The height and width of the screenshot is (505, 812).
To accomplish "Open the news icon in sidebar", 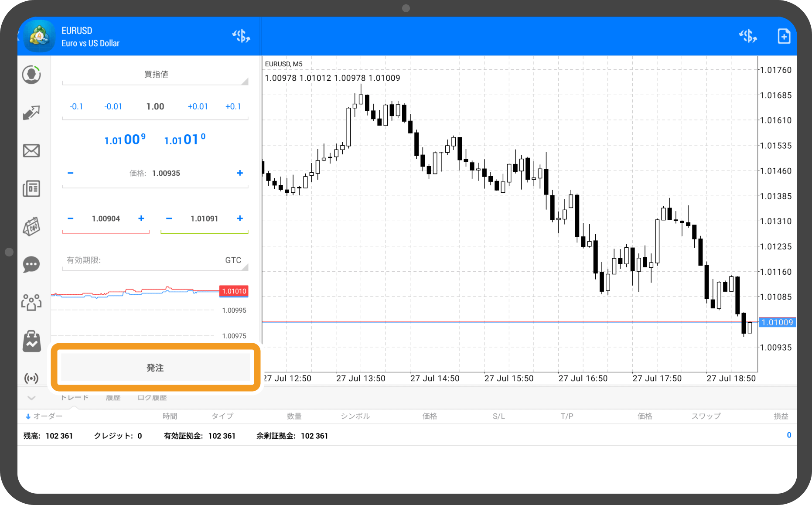I will [31, 189].
